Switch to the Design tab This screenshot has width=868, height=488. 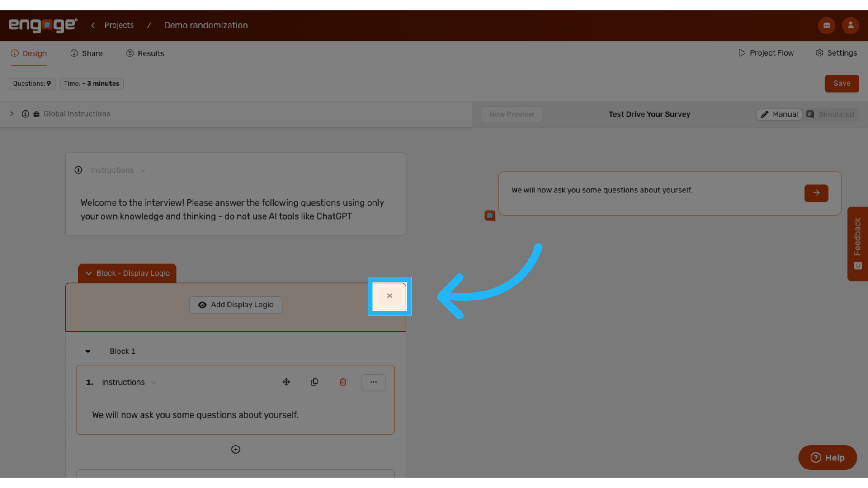pyautogui.click(x=29, y=53)
